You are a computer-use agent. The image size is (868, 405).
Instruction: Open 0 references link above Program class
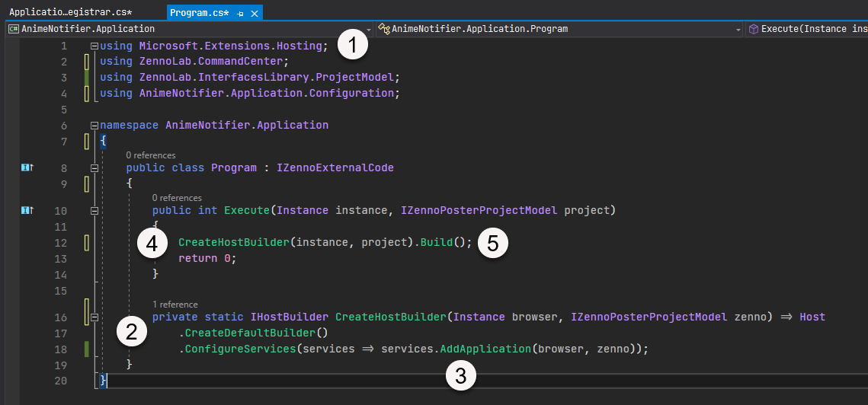coord(150,155)
